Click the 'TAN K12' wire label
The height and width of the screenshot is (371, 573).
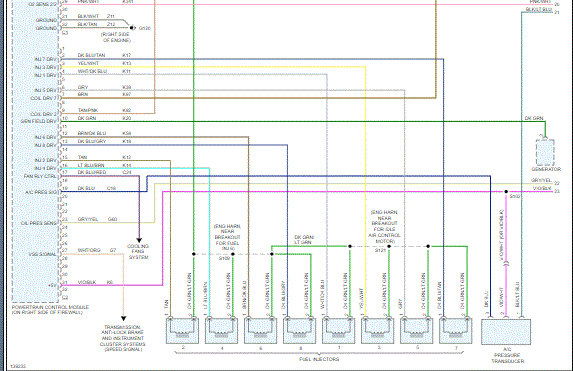(104, 157)
